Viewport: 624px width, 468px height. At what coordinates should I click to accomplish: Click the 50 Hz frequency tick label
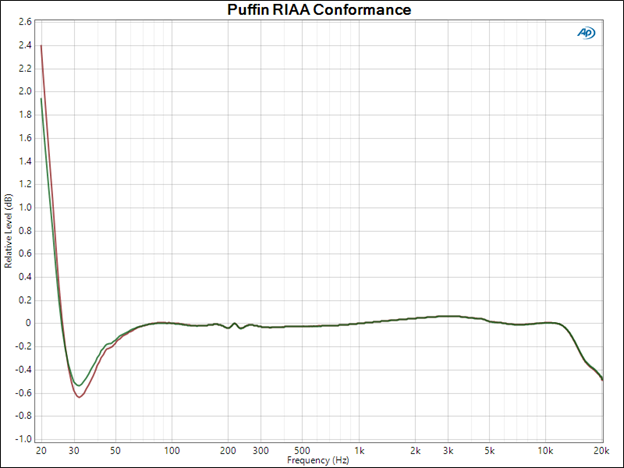coord(115,451)
